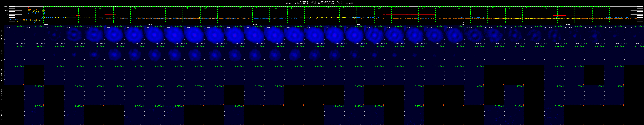Open the 3.0-6.0 keV image starting 23:42:52
The height and width of the screenshot is (125, 644).
point(154,35)
